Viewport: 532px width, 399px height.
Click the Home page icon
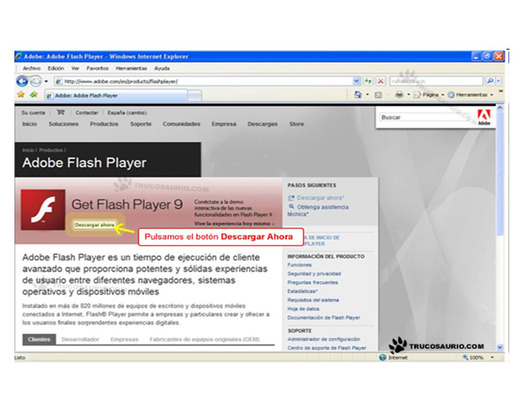click(x=358, y=95)
